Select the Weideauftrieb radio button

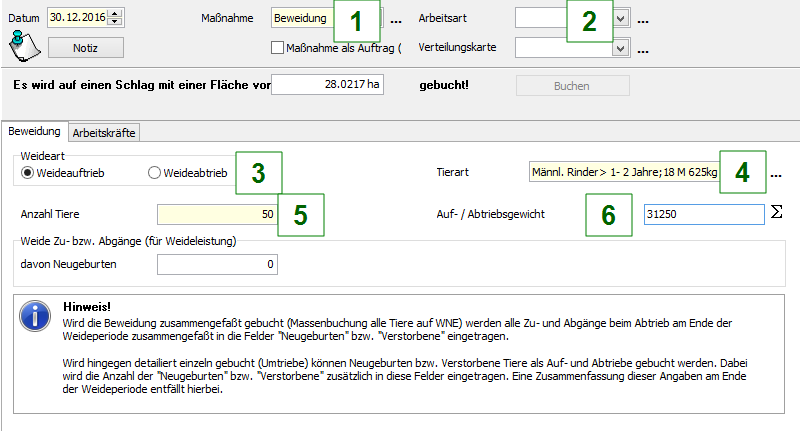(x=27, y=173)
